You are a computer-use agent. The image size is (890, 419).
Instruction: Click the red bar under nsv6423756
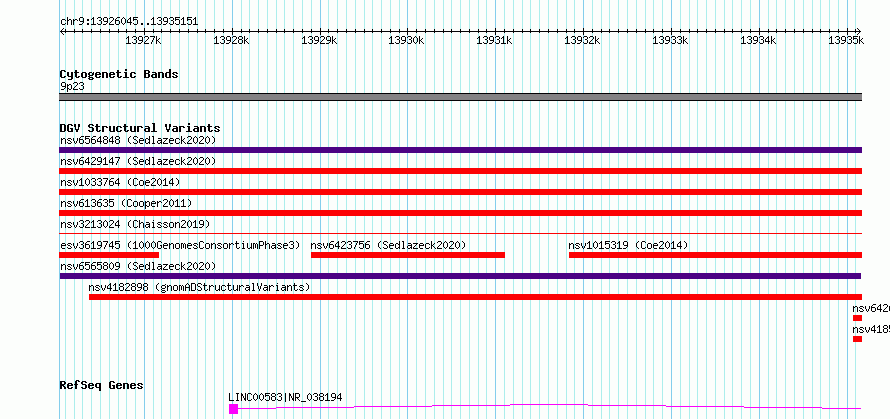408,255
